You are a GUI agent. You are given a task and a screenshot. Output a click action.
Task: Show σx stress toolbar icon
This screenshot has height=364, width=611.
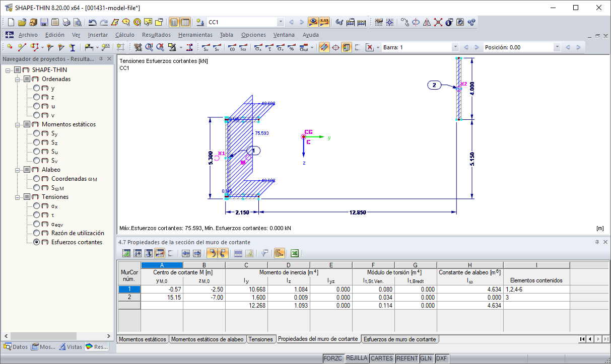258,47
